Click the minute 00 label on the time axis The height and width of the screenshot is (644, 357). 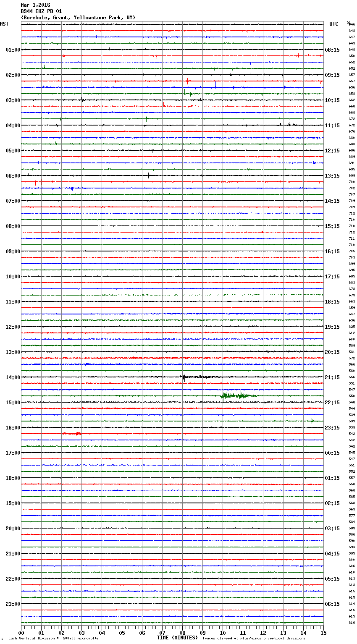coord(21,633)
